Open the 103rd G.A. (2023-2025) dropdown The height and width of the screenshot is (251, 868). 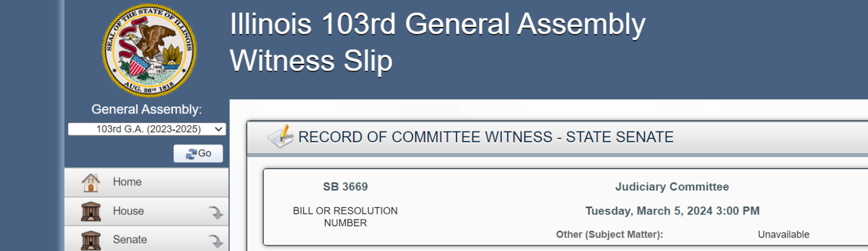pyautogui.click(x=147, y=129)
